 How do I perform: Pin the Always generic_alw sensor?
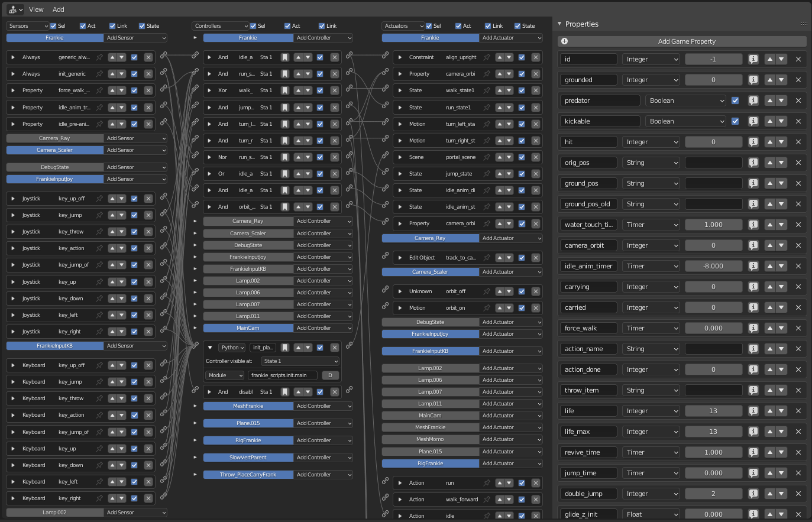[99, 57]
